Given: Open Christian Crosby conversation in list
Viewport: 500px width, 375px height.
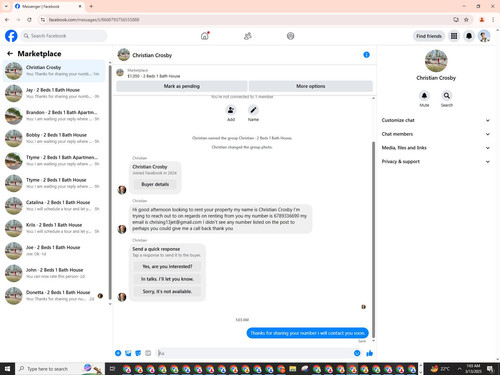Looking at the screenshot, I should [54, 71].
